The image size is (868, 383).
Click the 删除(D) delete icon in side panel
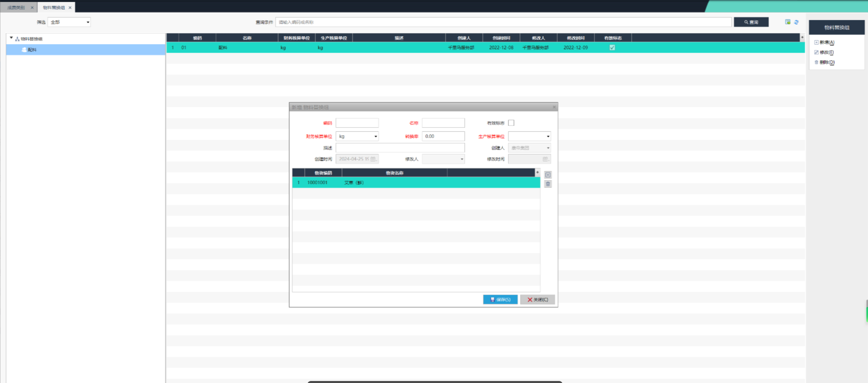816,62
